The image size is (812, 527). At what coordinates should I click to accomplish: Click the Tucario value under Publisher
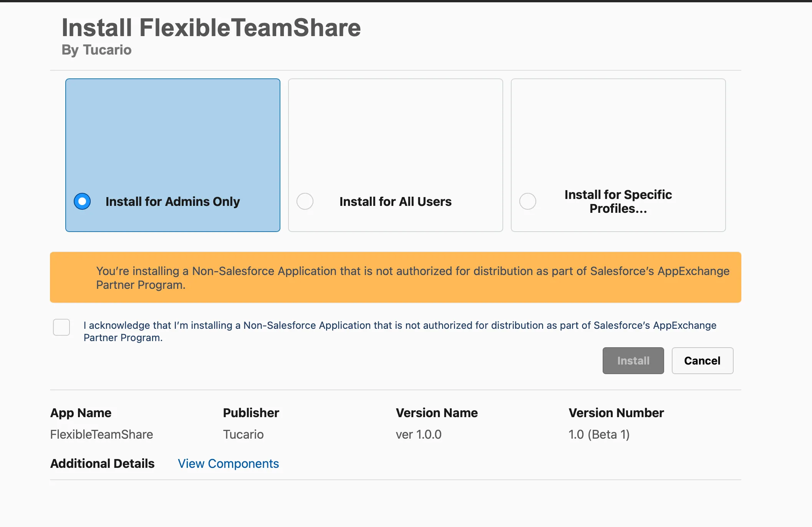coord(243,434)
